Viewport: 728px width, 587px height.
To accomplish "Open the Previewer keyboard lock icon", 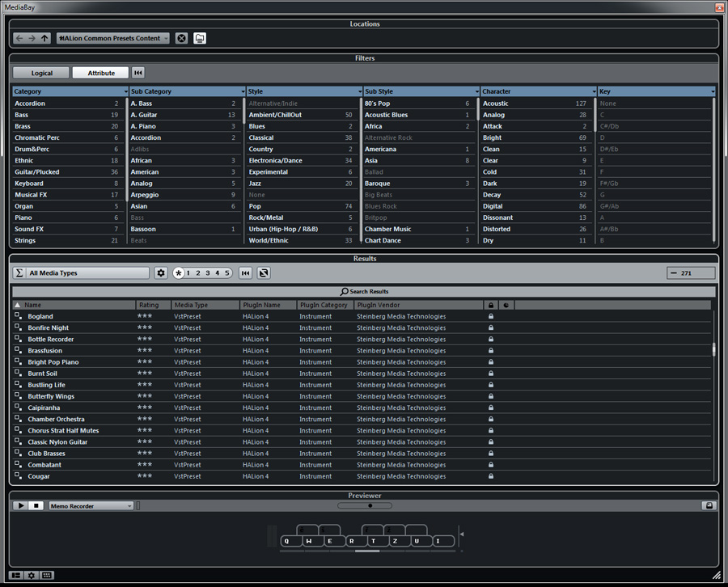I will click(x=709, y=506).
